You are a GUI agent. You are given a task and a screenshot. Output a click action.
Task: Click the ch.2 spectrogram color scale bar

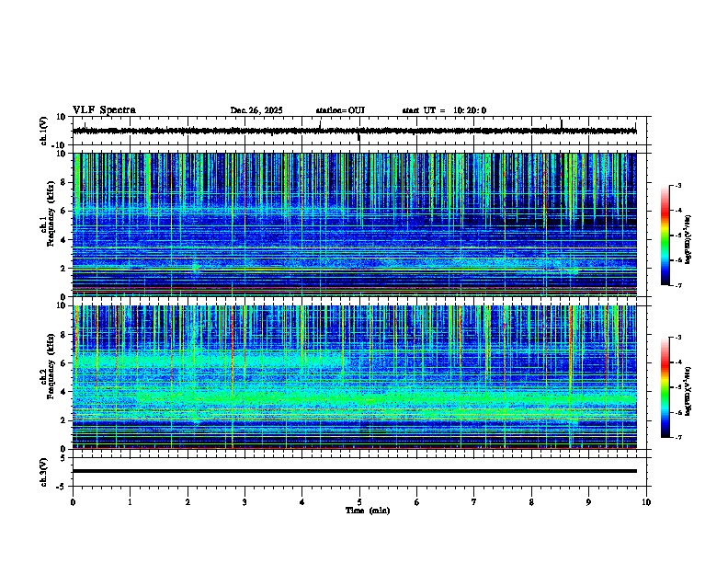pyautogui.click(x=665, y=387)
